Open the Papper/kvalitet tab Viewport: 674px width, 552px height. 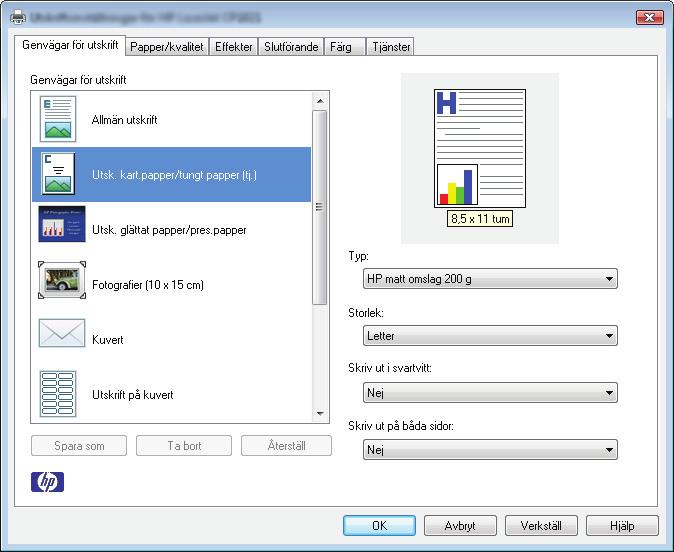pyautogui.click(x=167, y=47)
